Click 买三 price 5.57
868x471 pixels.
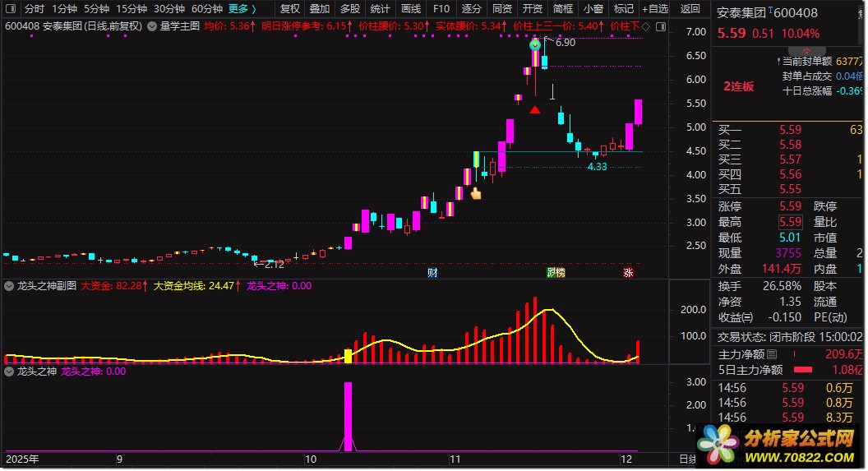790,159
